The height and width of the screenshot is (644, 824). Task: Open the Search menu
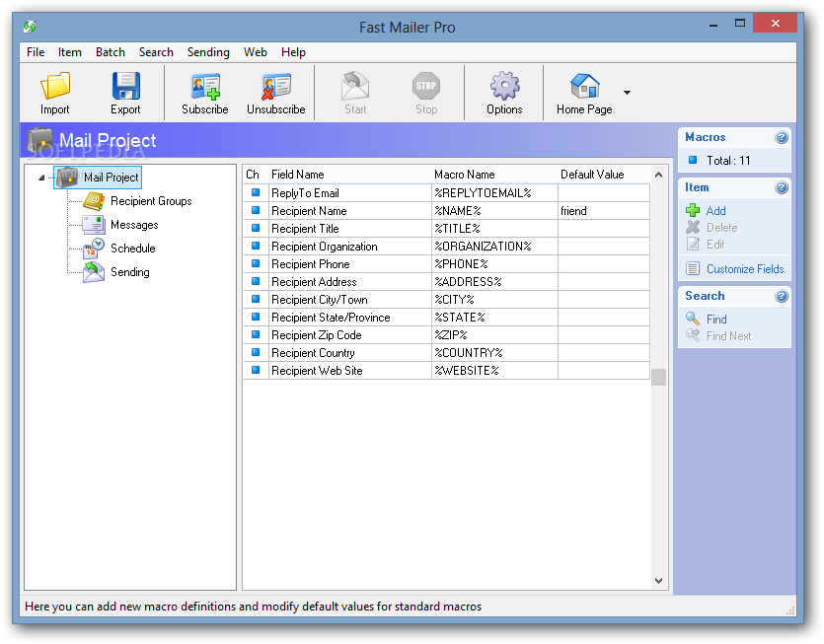click(x=156, y=52)
